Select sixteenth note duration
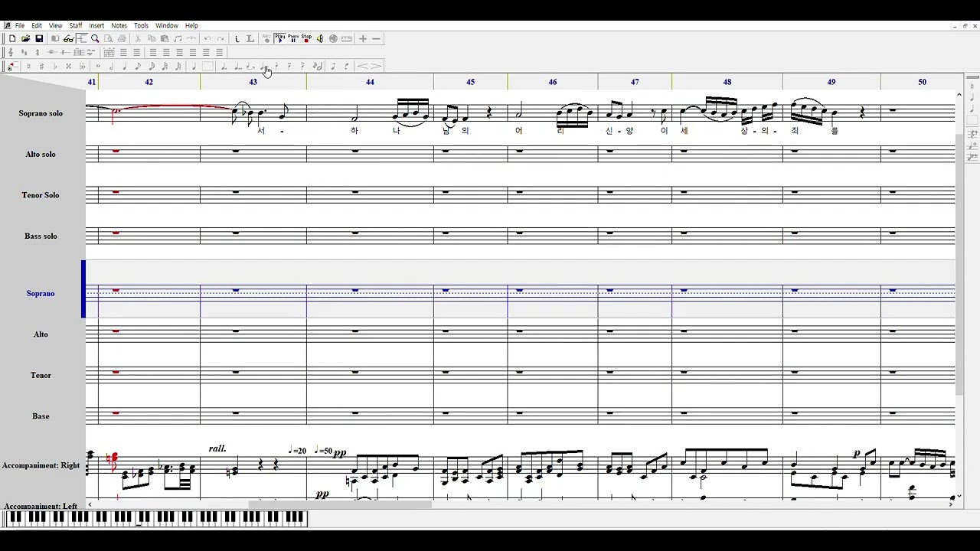This screenshot has width=980, height=551. click(x=152, y=66)
